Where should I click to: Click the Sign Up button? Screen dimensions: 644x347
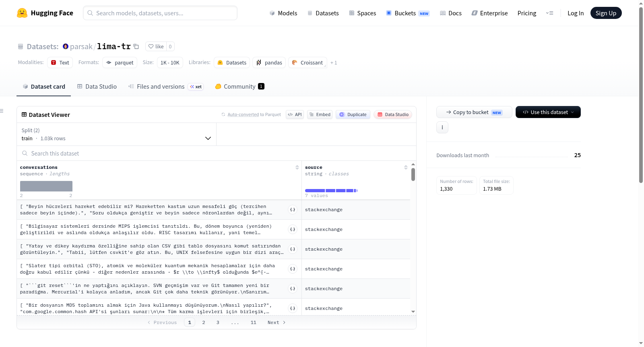[x=606, y=13]
